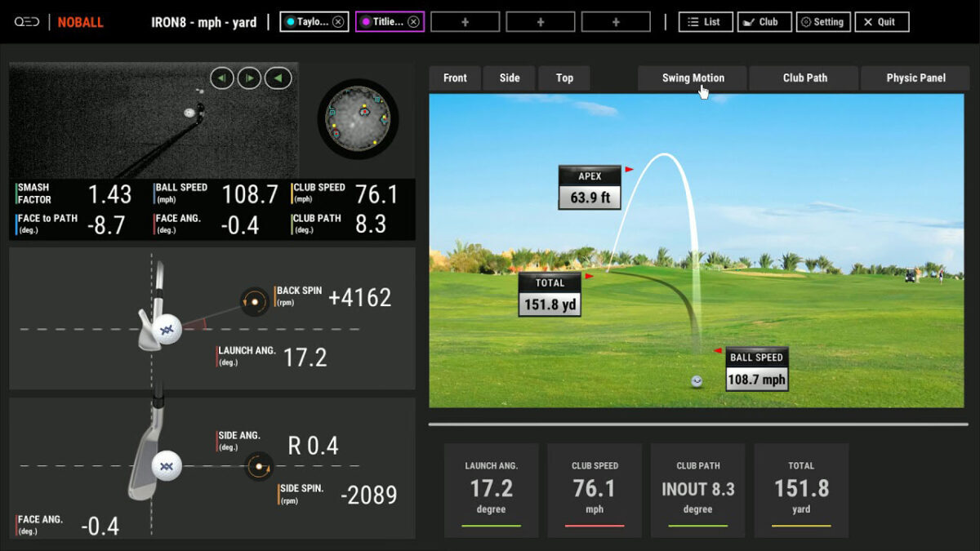Remove the Taylo... ball slot via X

338,22
